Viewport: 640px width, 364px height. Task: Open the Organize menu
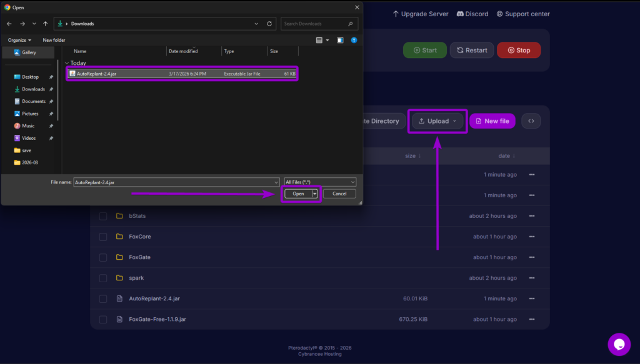19,39
